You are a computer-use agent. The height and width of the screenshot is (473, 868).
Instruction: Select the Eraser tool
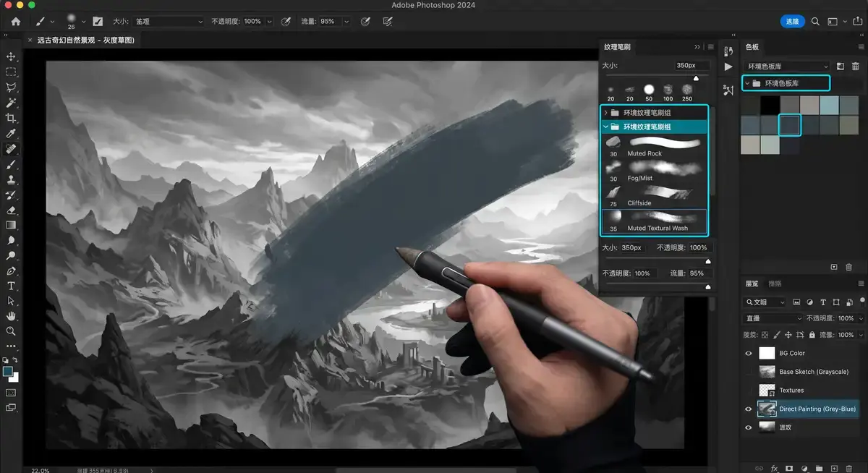[11, 210]
